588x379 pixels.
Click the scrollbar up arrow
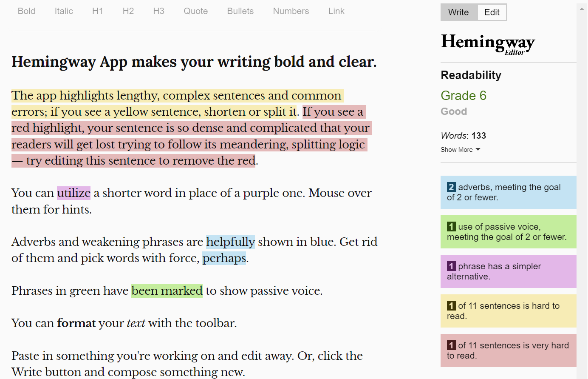582,9
